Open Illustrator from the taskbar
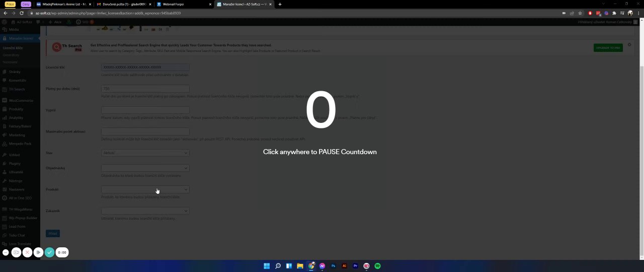 click(344, 266)
